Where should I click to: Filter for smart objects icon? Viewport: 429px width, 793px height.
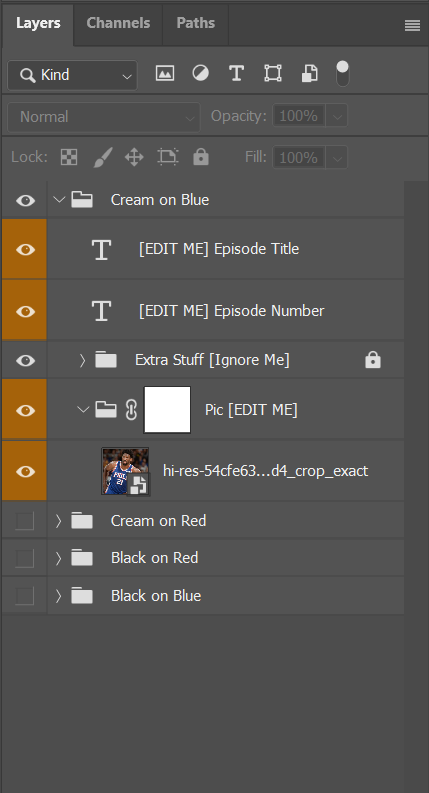coord(310,74)
